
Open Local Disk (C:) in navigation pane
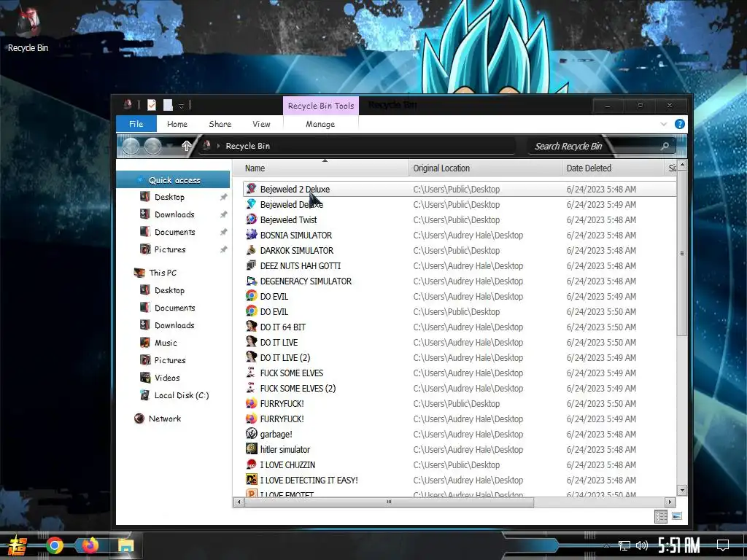182,395
